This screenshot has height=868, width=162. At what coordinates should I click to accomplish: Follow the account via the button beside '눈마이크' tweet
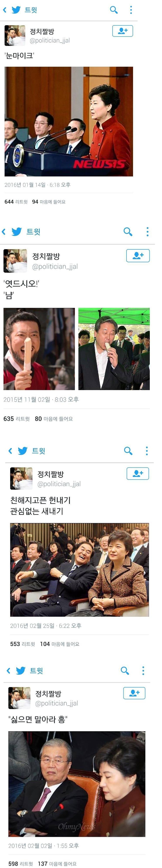tap(123, 31)
